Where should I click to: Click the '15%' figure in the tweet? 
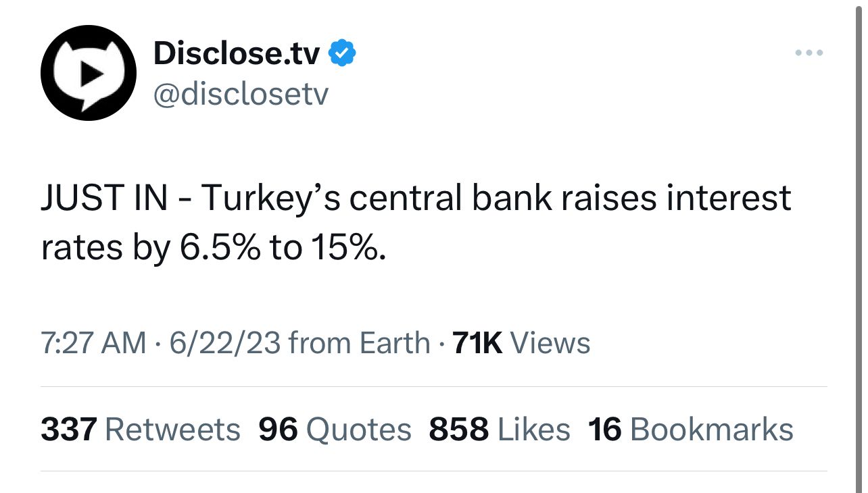tap(349, 249)
